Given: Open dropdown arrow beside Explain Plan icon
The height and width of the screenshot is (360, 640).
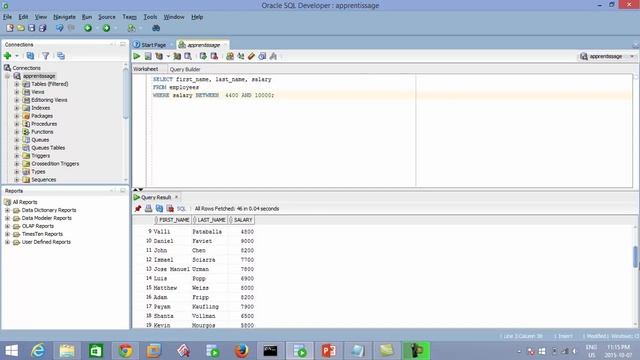Looking at the screenshot, I should point(168,56).
